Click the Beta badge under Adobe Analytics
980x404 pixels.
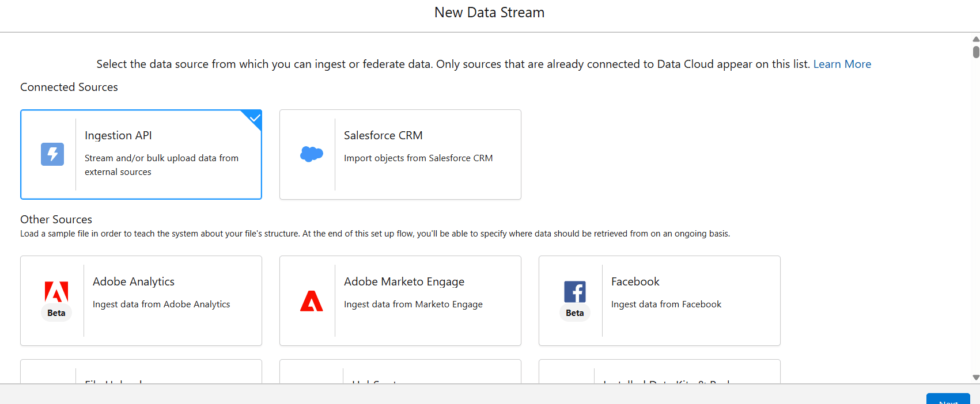click(x=56, y=313)
